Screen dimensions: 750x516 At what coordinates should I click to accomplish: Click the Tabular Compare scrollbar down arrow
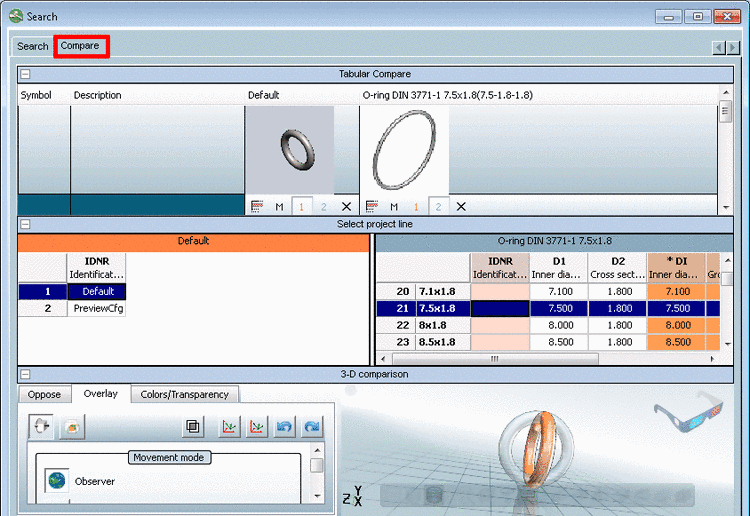(726, 208)
